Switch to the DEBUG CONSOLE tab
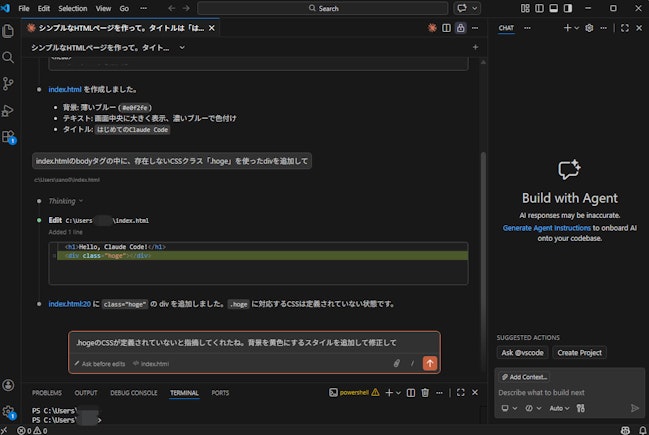Image resolution: width=649 pixels, height=435 pixels. [x=133, y=393]
